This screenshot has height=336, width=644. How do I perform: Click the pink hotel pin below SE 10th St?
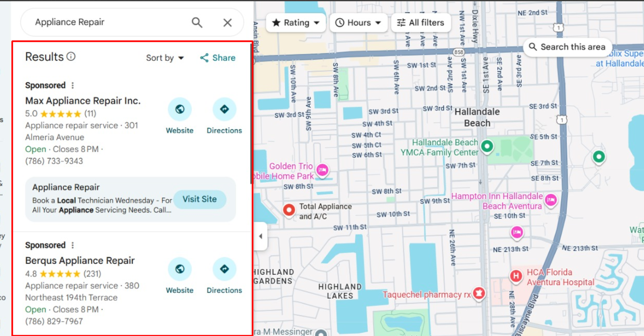tap(517, 232)
